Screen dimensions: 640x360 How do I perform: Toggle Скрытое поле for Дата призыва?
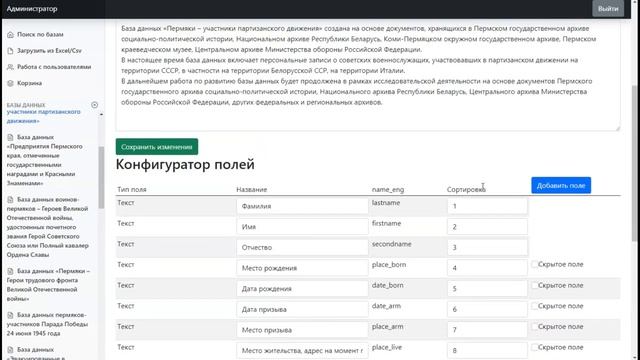point(534,306)
